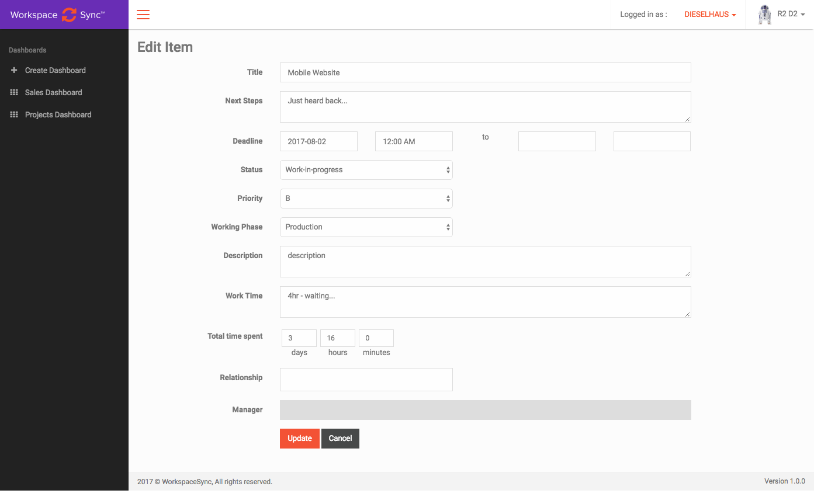This screenshot has width=814, height=504.
Task: Click the hamburger menu icon
Action: pyautogui.click(x=143, y=15)
